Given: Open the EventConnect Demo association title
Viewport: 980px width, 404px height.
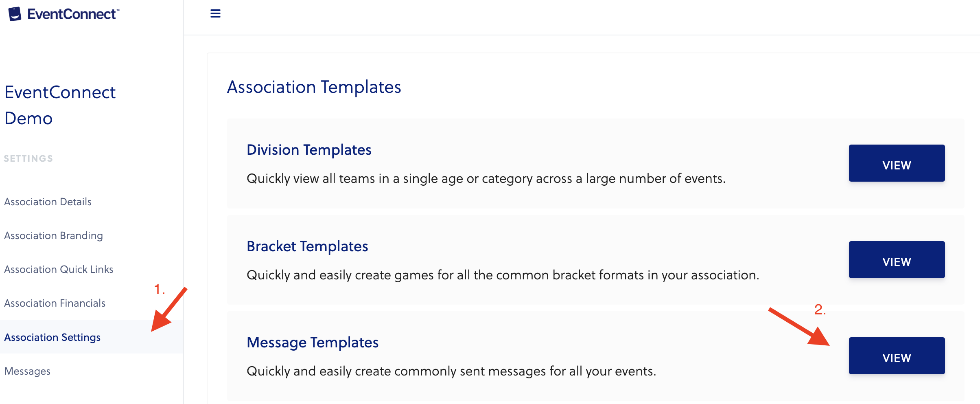Looking at the screenshot, I should pos(60,105).
